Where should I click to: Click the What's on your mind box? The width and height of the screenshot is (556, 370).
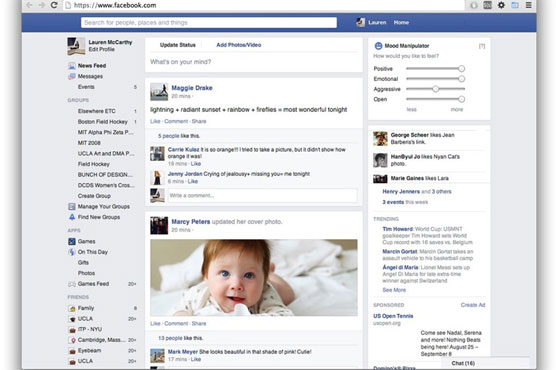(x=254, y=62)
